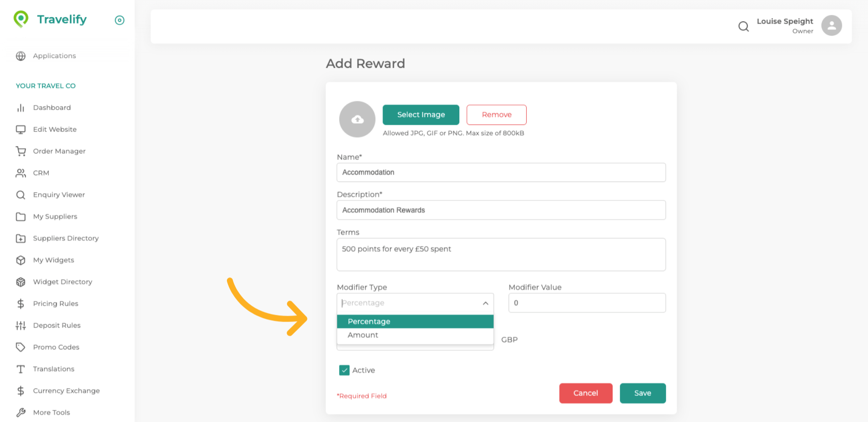Click the Promo Codes tag icon
Viewport: 868px width, 422px height.
(x=21, y=347)
